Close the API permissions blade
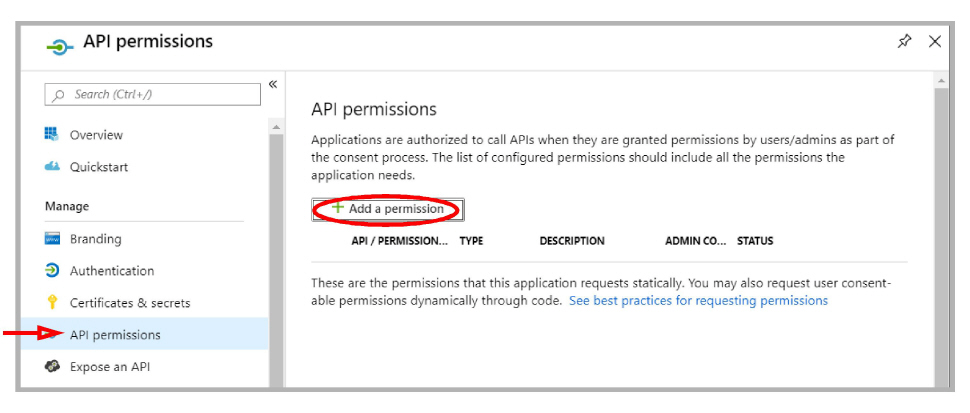This screenshot has width=970, height=413. point(935,41)
